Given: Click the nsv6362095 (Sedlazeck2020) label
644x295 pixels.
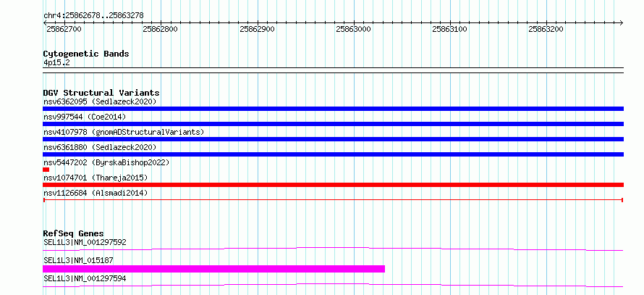Looking at the screenshot, I should point(100,101).
